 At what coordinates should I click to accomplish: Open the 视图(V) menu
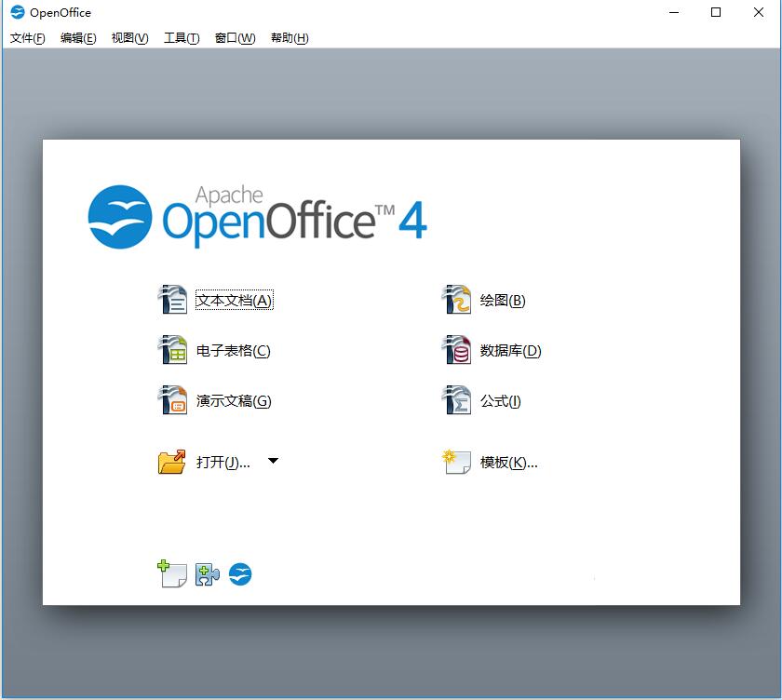coord(129,38)
